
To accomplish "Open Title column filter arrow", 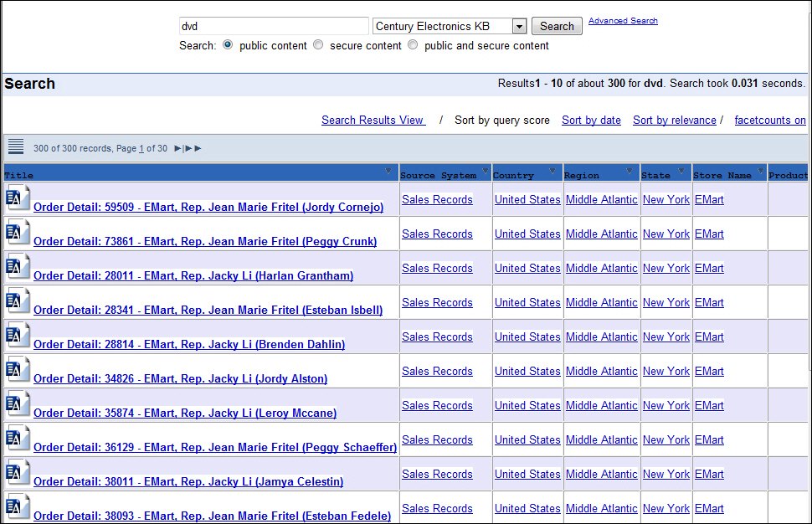I will pyautogui.click(x=388, y=171).
